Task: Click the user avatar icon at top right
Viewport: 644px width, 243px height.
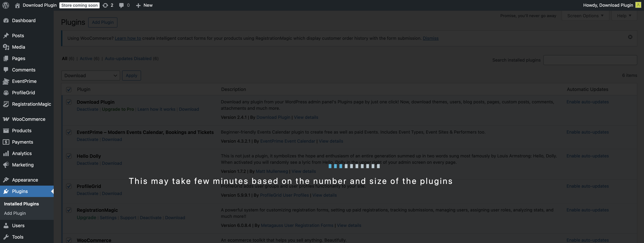Action: [638, 5]
